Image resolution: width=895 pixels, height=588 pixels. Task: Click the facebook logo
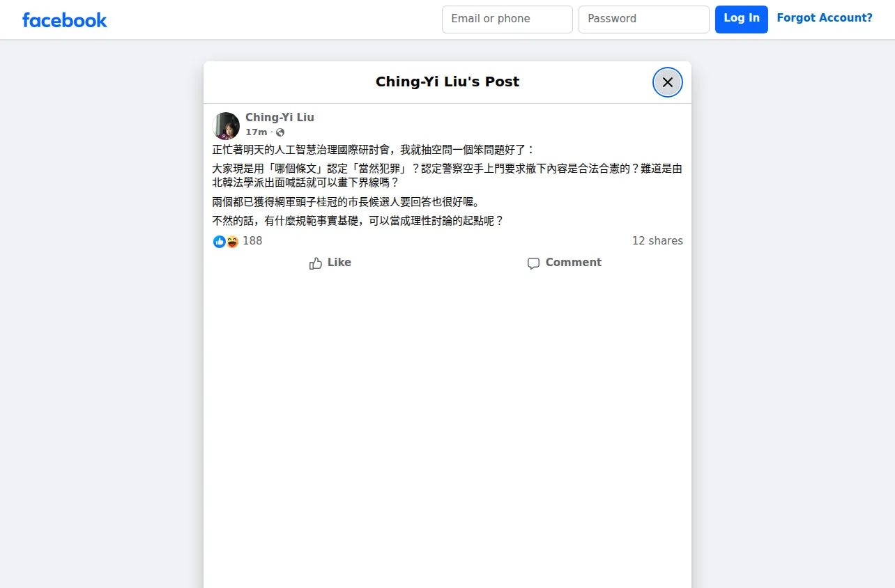(x=65, y=20)
